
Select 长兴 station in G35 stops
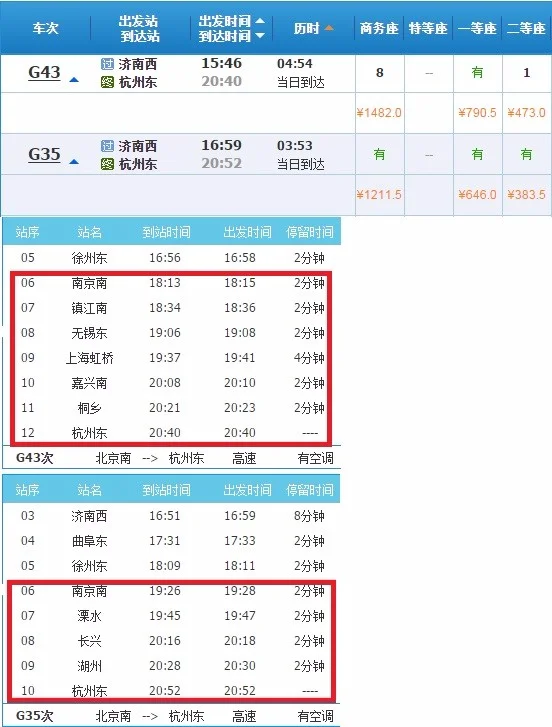[89, 641]
